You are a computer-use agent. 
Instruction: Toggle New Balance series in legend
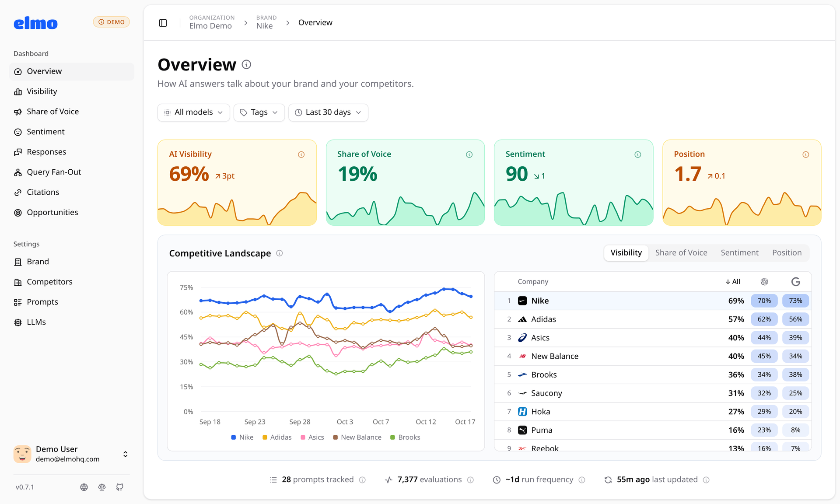coord(357,437)
